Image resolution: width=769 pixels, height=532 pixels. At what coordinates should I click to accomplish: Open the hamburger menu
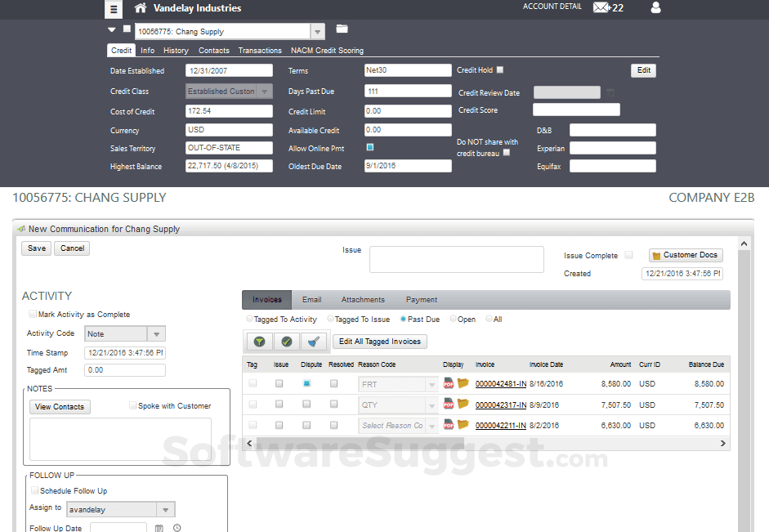click(x=114, y=9)
